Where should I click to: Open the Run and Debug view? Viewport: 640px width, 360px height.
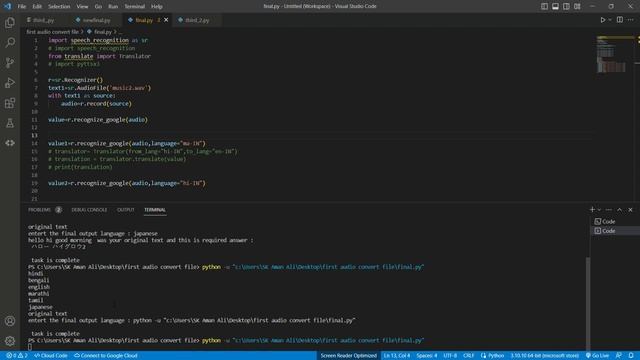tap(10, 82)
